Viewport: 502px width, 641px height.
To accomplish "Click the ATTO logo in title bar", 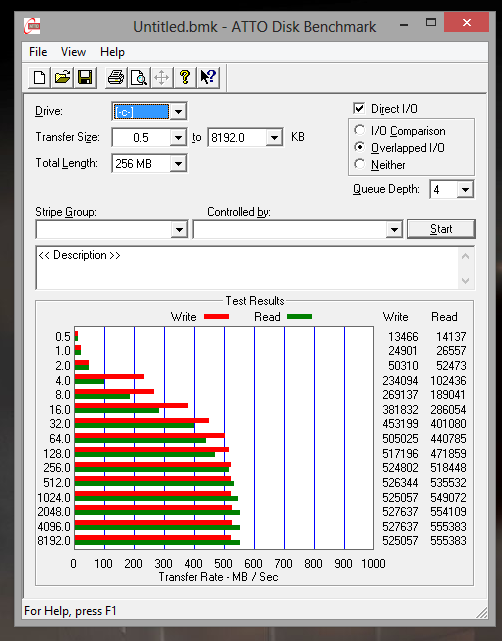I will (x=32, y=26).
